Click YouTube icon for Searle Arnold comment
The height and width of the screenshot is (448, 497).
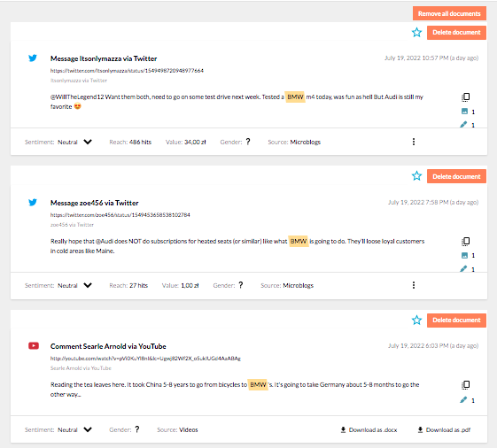pos(34,345)
